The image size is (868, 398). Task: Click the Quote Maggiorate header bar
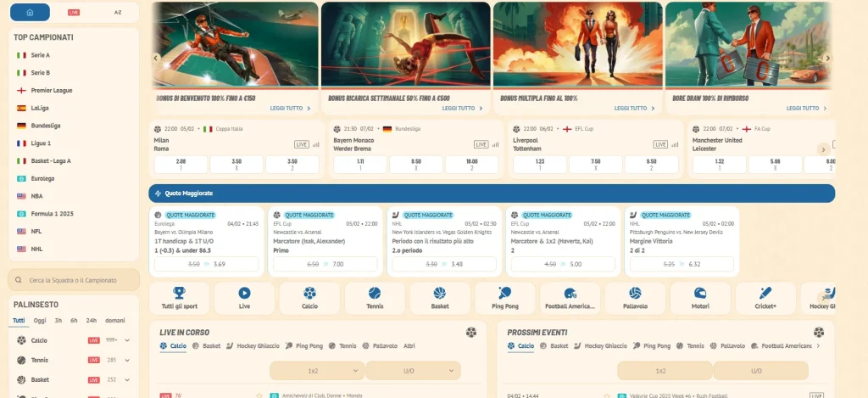[x=492, y=193]
